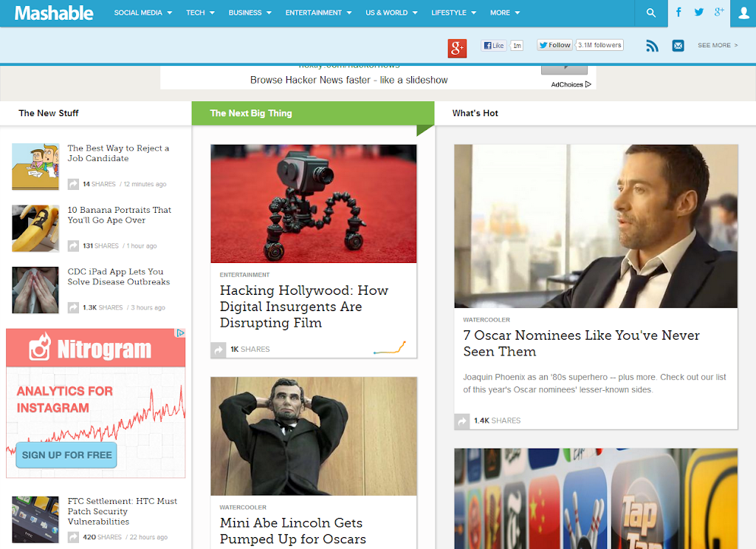
Task: Open the RSS feed icon
Action: click(652, 46)
